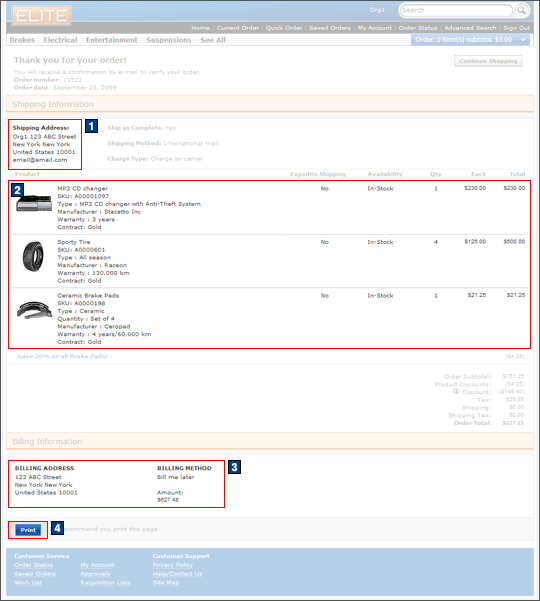Viewport: 540px width, 601px height.
Task: Open Advanced Search in top navigation
Action: click(470, 28)
